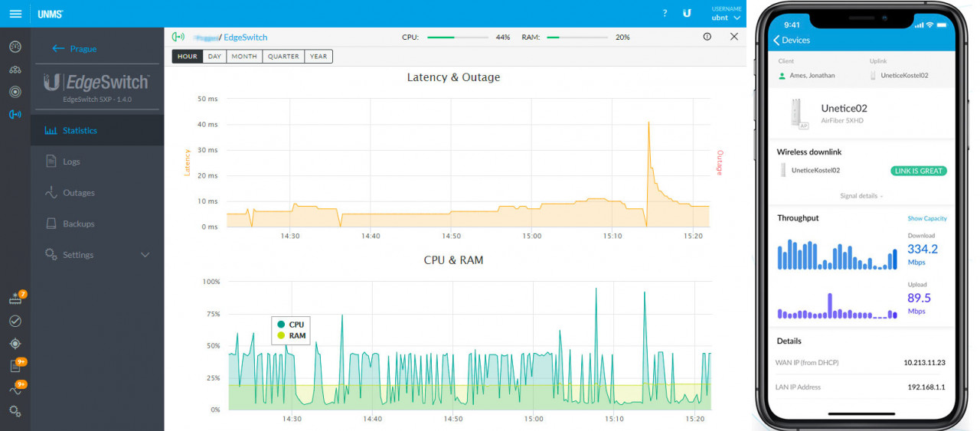Select the DAY time range
Screen dimensions: 980x431
214,57
